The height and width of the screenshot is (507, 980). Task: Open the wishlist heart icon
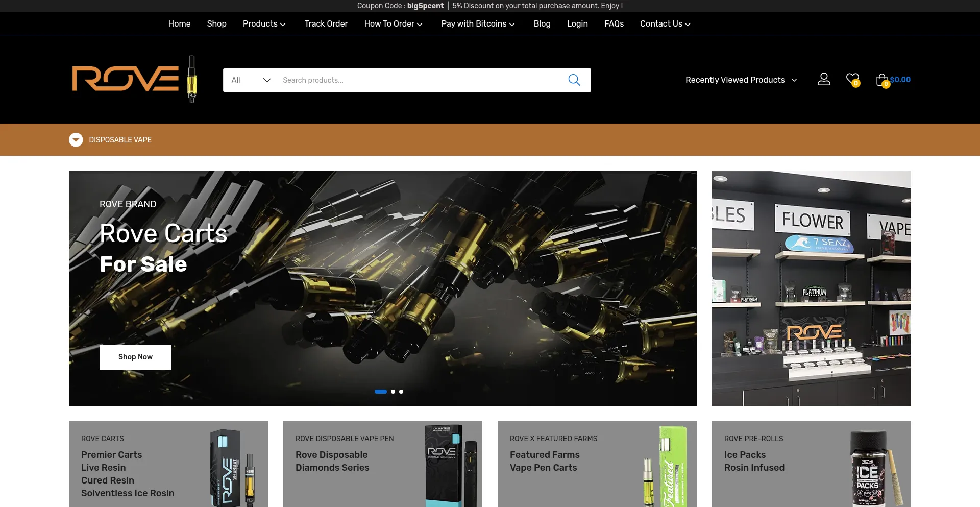(852, 79)
